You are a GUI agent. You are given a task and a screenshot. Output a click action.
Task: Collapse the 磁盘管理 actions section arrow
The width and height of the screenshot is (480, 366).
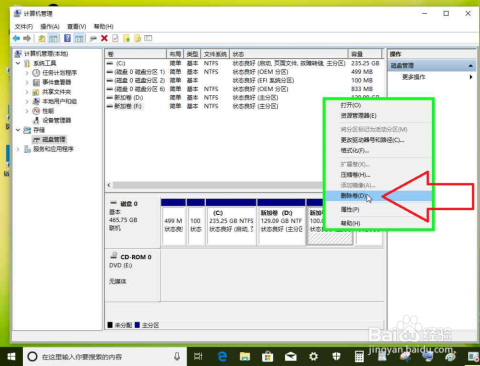click(x=470, y=66)
